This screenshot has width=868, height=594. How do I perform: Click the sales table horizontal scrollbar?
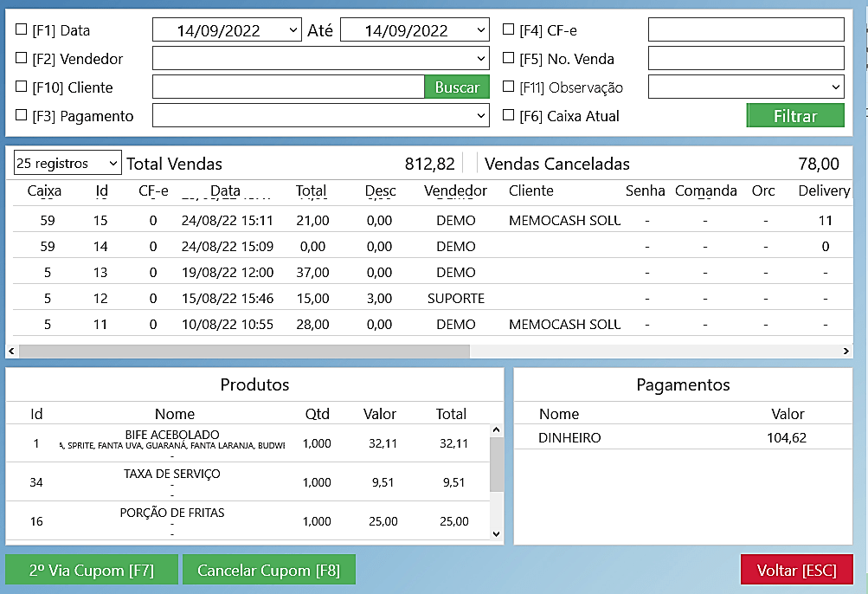[243, 352]
